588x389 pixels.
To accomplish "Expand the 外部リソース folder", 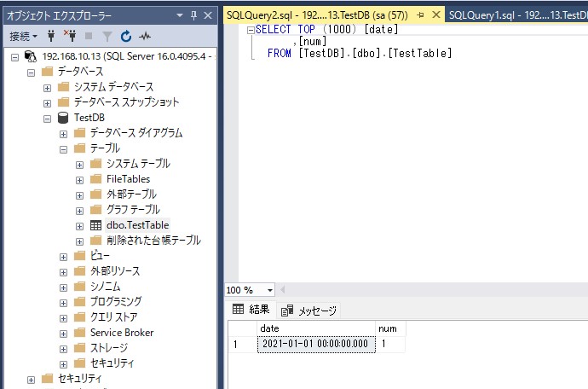I will click(x=63, y=272).
